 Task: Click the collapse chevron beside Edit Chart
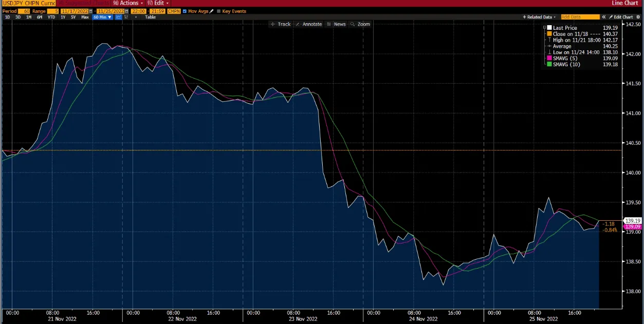603,17
